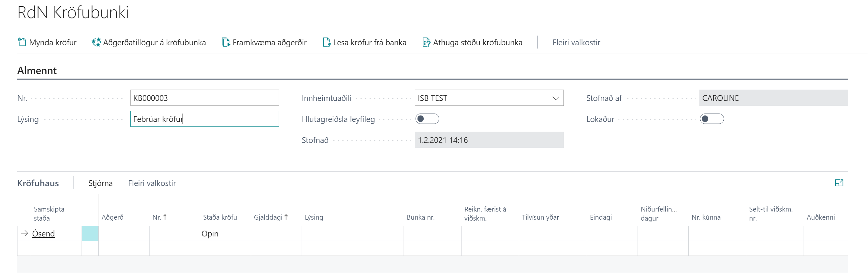The image size is (868, 273).
Task: Enable the Hlutagreiðsla leyfileg switch
Action: (x=427, y=119)
